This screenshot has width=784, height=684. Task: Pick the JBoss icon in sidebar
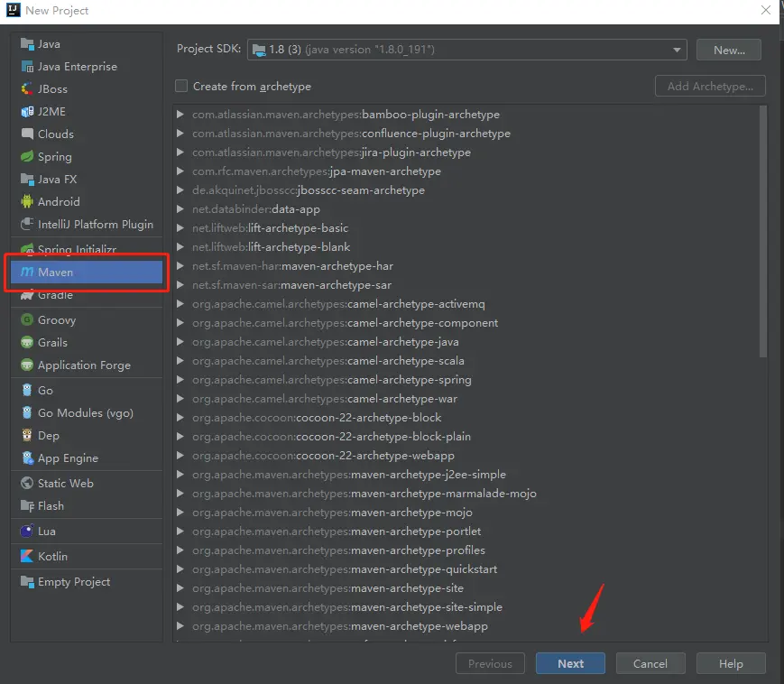27,89
